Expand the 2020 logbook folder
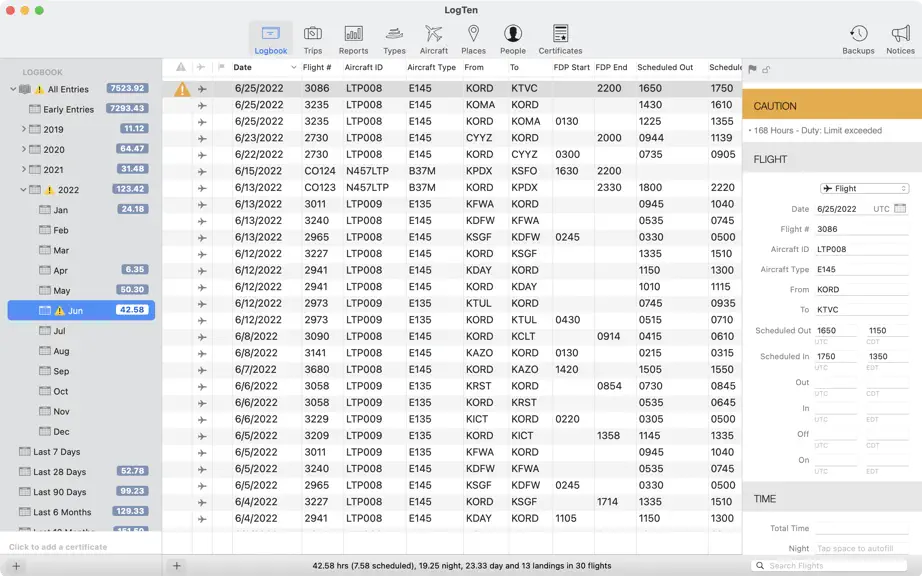This screenshot has height=576, width=922. tap(24, 149)
